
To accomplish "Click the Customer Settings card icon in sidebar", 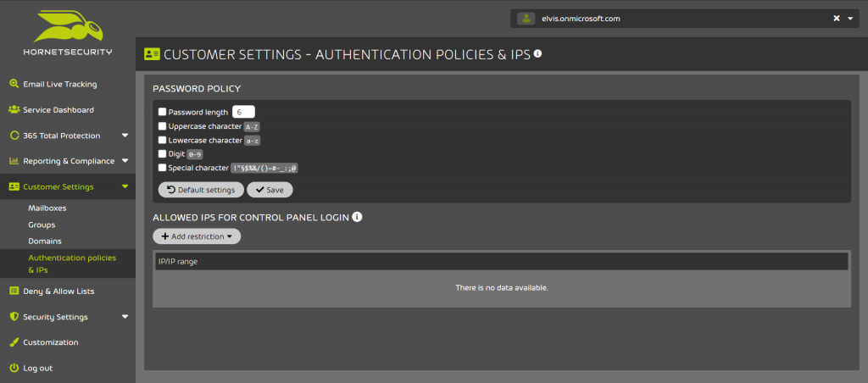I will click(14, 187).
